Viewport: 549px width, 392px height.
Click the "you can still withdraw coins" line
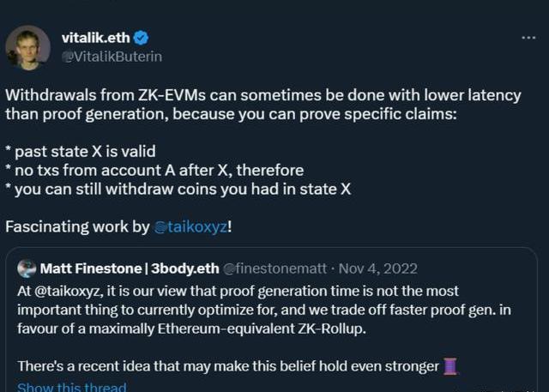182,190
